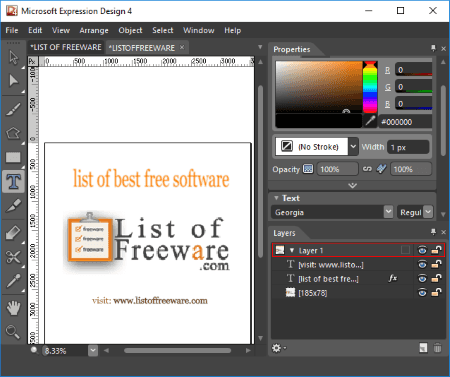Toggle visibility of the [list of best fre...] layer
Viewport: 450px width, 377px height.
coord(422,278)
